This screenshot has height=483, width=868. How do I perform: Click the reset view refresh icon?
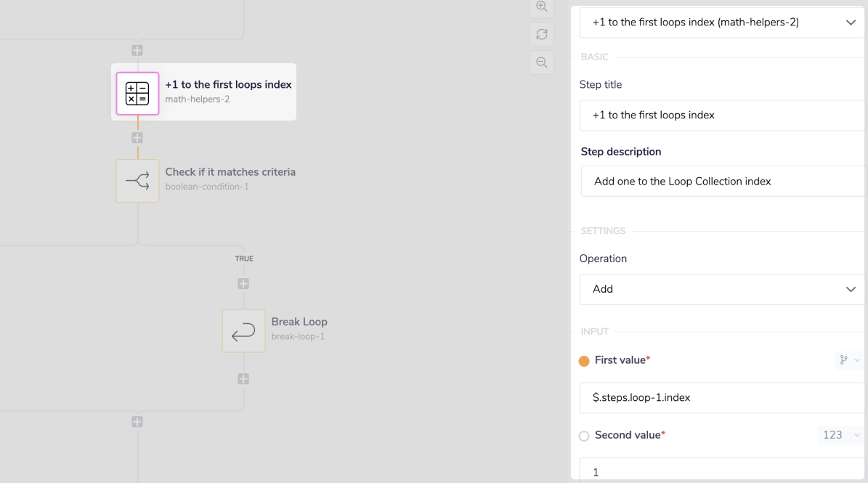click(x=541, y=34)
